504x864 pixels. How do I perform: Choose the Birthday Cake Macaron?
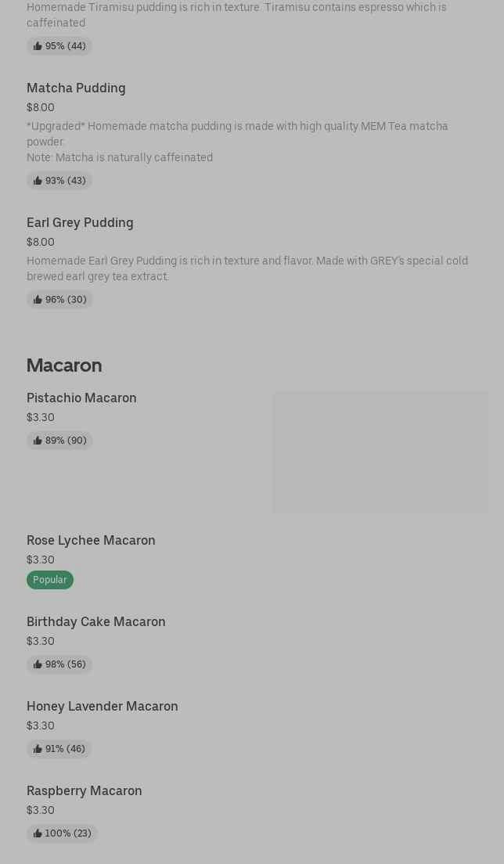coord(96,622)
